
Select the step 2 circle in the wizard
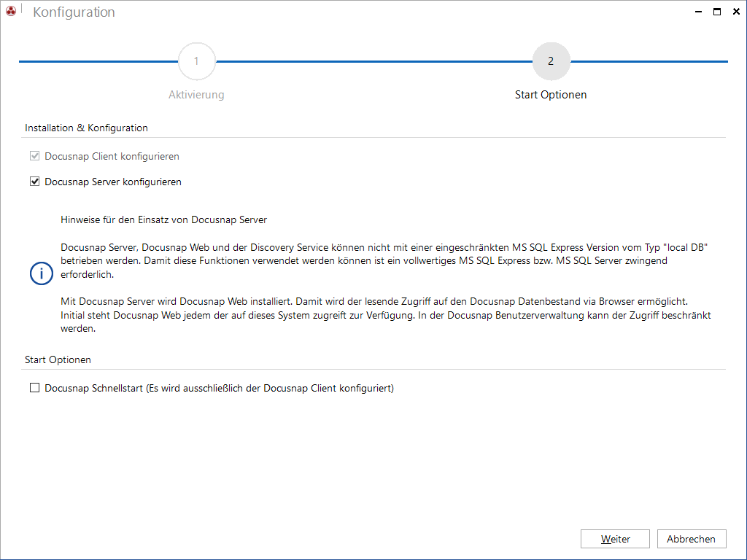(551, 61)
